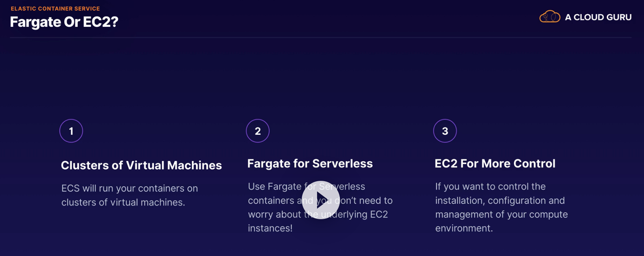644x256 pixels.
Task: Click the 'ECS will run your containers on' line
Action: pos(129,188)
